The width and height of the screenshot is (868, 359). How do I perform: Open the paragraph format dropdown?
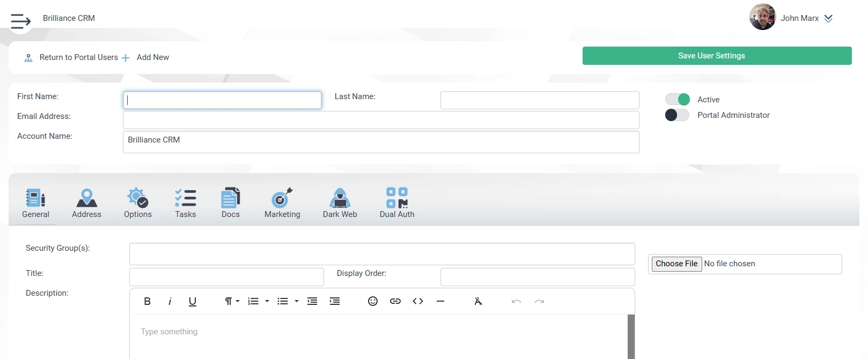click(232, 301)
